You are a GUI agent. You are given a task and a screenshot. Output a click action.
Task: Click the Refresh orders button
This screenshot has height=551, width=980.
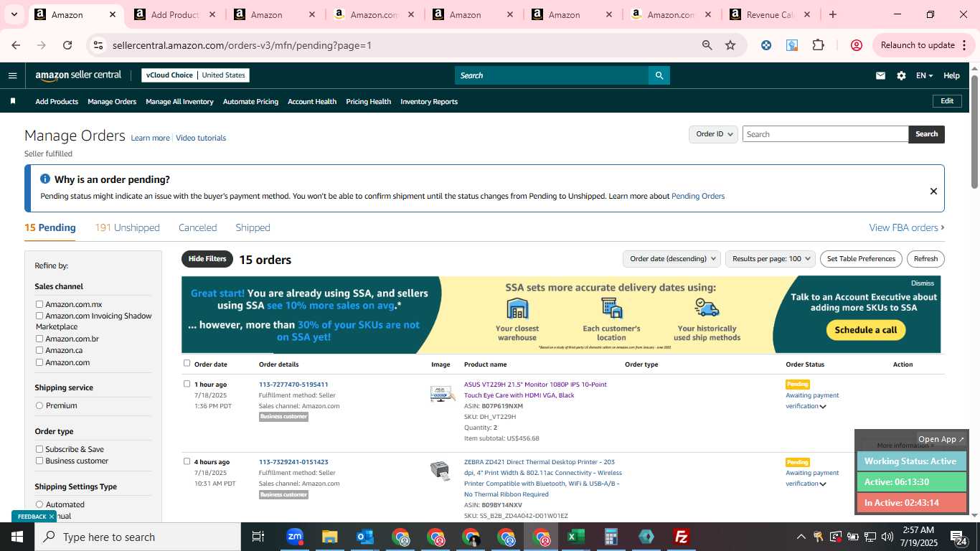coord(925,259)
